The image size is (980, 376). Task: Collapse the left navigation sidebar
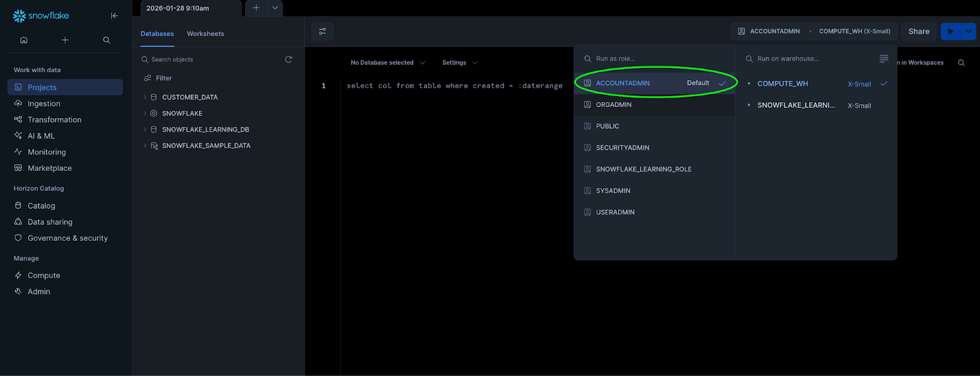point(115,16)
